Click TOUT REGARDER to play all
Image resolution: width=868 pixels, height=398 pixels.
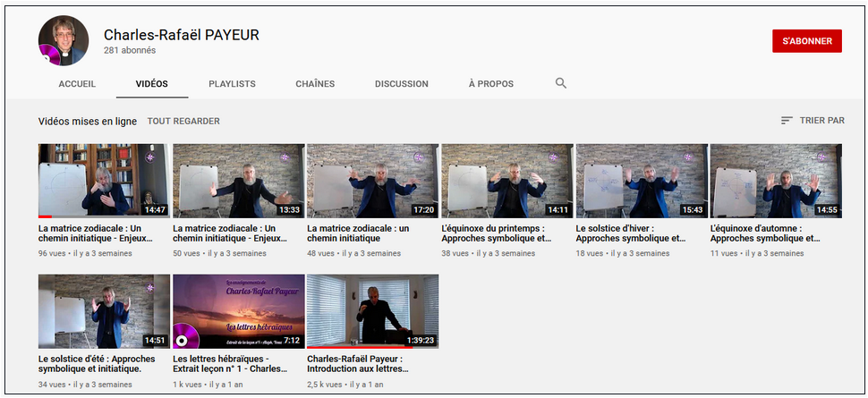click(x=183, y=121)
